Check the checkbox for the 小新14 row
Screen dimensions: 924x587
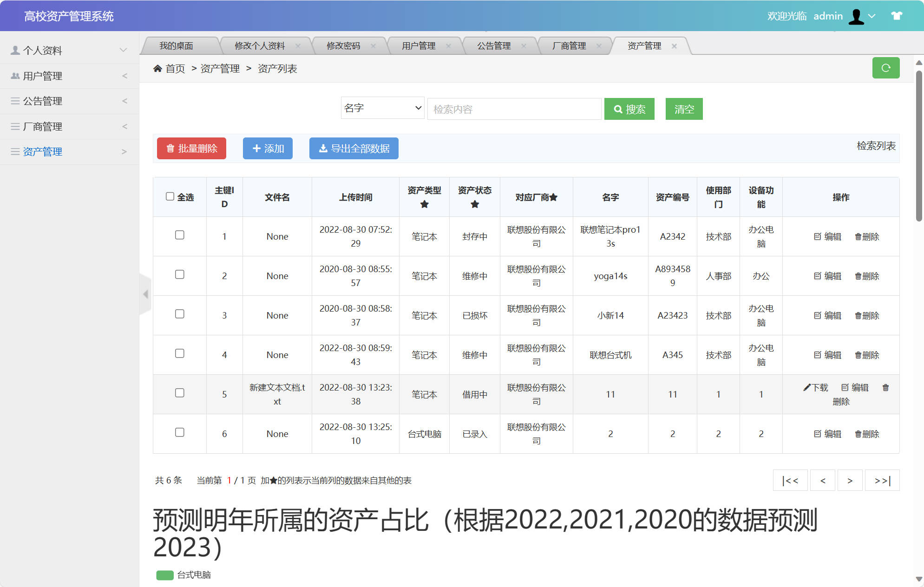tap(179, 314)
